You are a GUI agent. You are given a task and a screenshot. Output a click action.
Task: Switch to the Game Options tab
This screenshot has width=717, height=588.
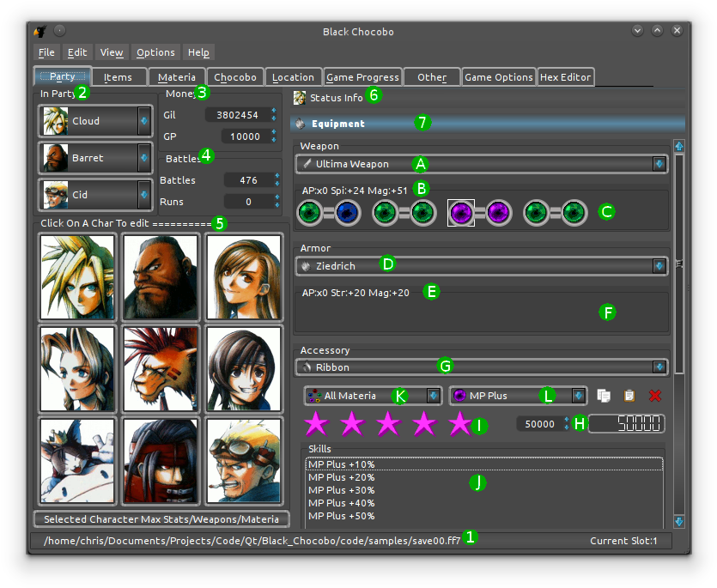[499, 77]
